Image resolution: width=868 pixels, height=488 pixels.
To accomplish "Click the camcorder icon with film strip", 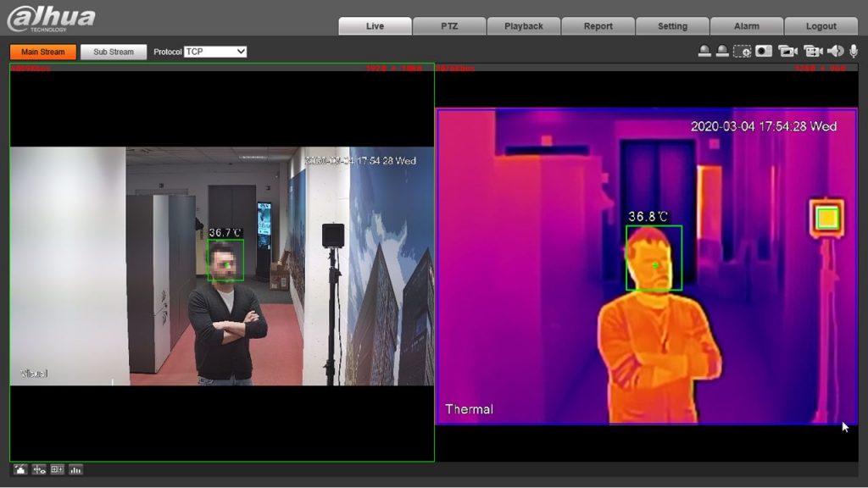I will [813, 52].
